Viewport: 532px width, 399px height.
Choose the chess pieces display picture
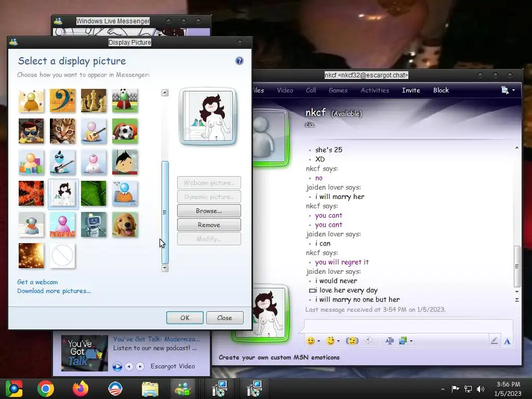pos(94,100)
